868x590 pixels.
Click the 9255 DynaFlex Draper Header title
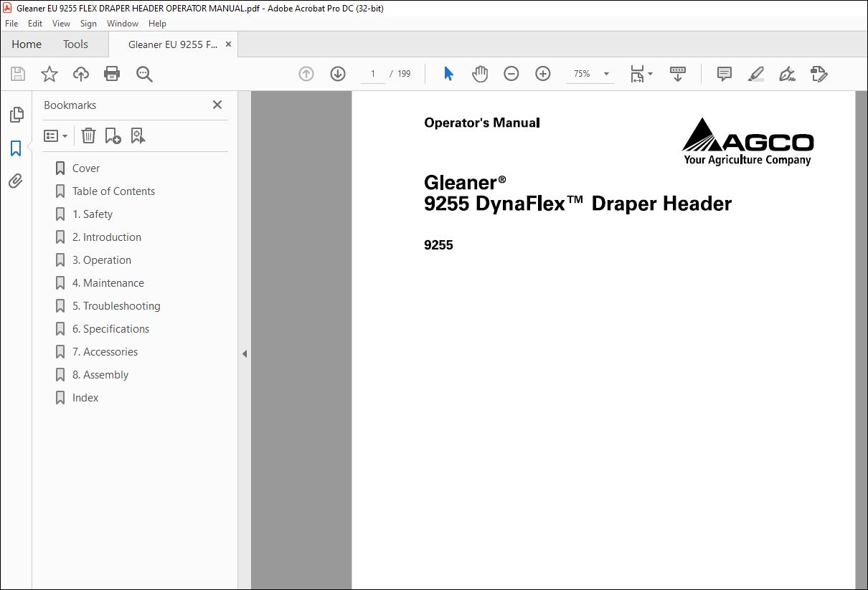tap(577, 204)
